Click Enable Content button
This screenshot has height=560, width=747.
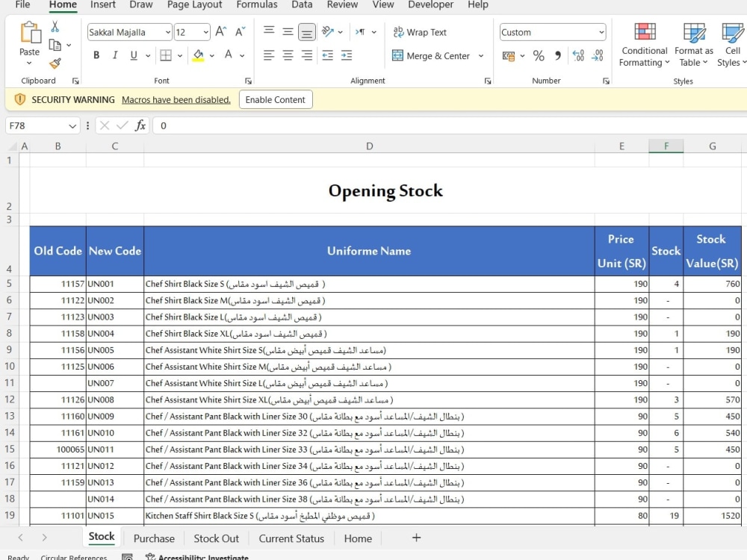click(276, 99)
